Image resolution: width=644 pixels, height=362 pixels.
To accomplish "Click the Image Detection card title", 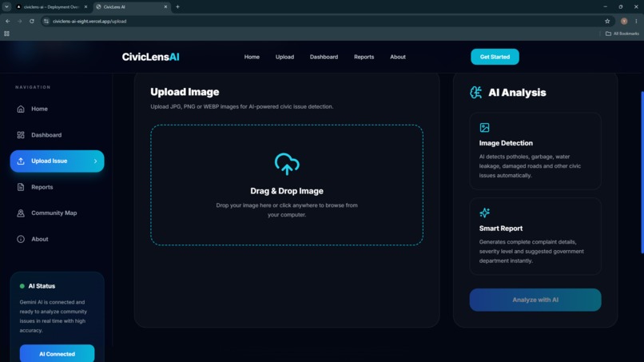I will (x=506, y=143).
